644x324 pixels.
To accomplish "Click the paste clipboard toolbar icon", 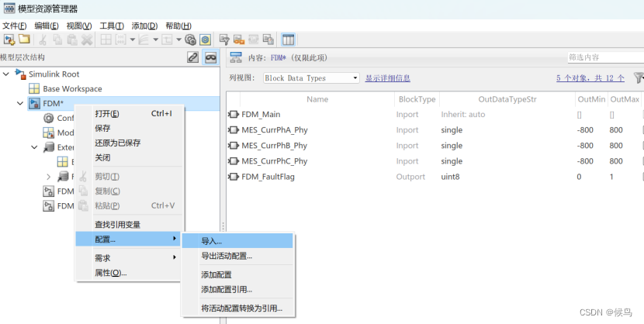I will click(x=72, y=40).
